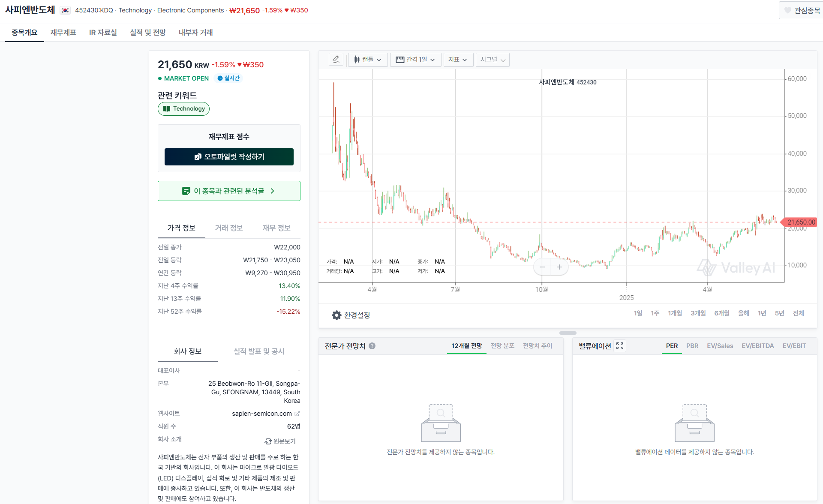Image resolution: width=823 pixels, height=504 pixels.
Task: Open the 간격 1일 interval dropdown
Action: tap(415, 60)
